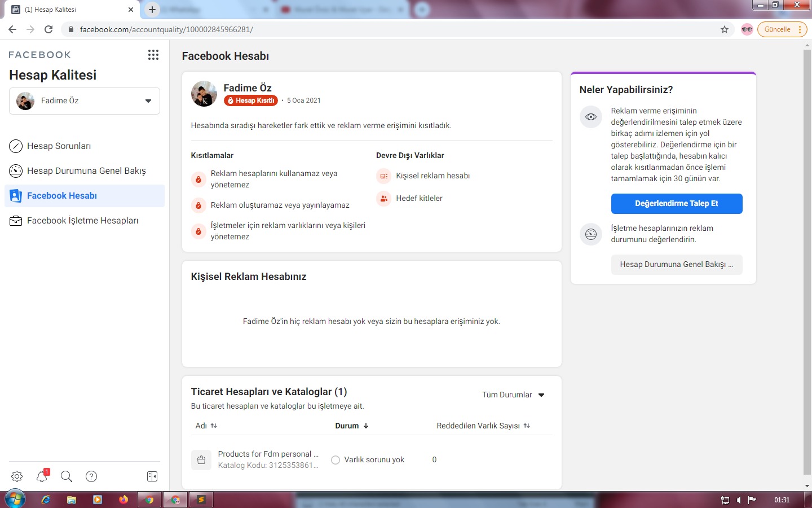Open settings gear in the sidebar footer
The height and width of the screenshot is (508, 812).
tap(17, 476)
